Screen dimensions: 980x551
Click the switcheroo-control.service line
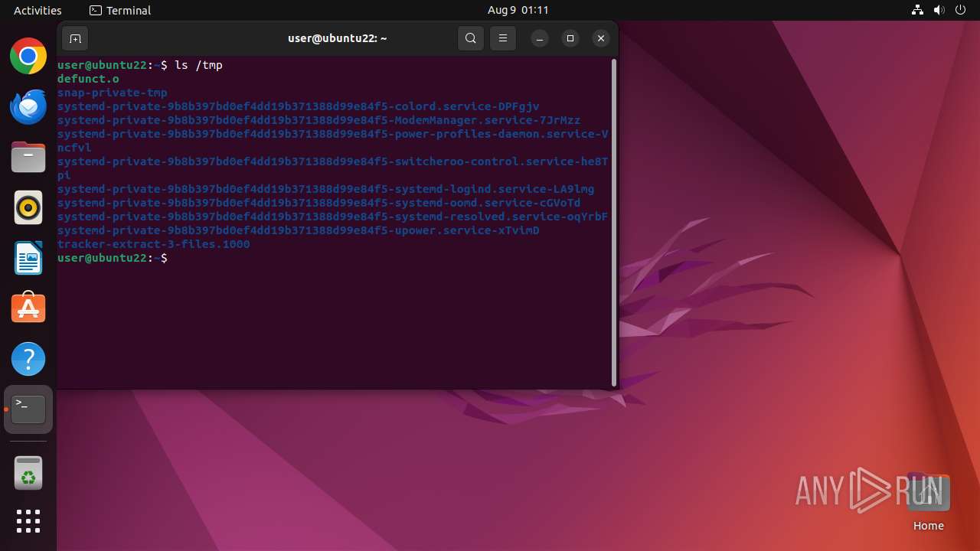(333, 168)
